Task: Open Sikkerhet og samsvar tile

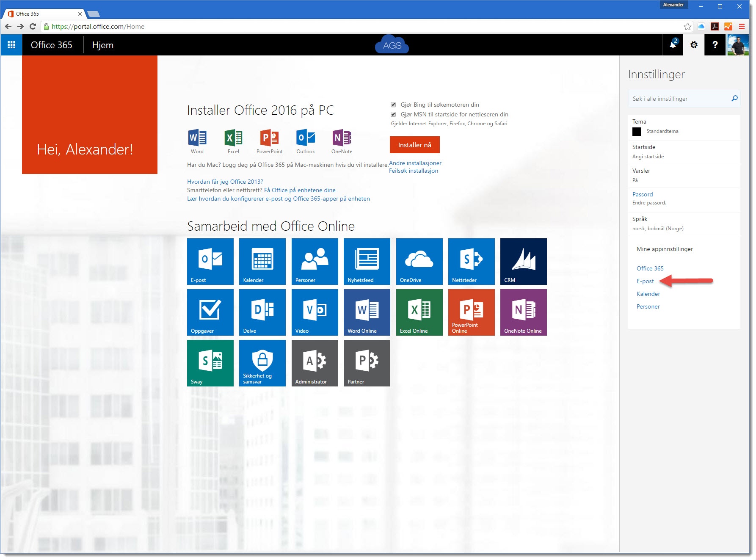Action: point(262,363)
